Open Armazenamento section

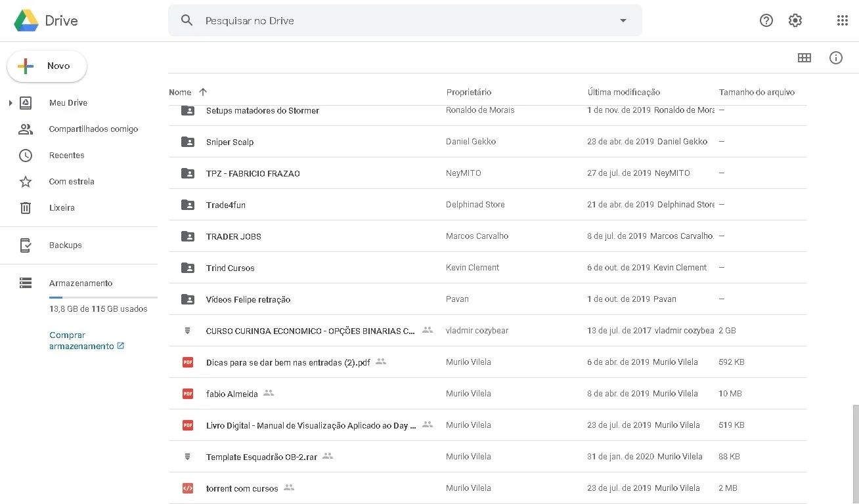click(x=81, y=283)
